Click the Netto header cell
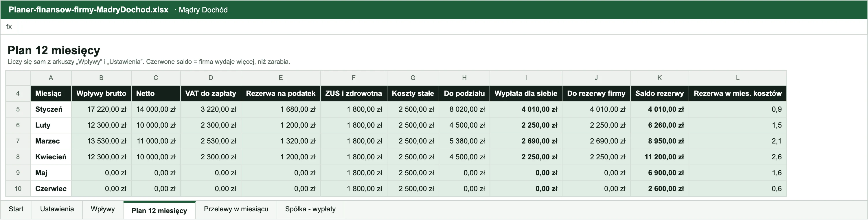Viewport: 868px width, 220px height. point(156,94)
